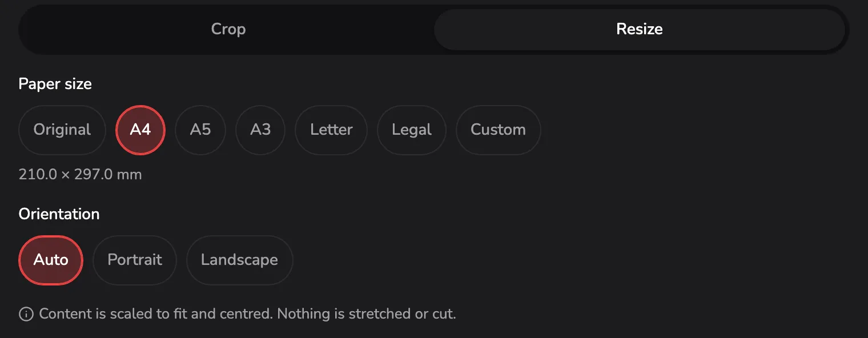Viewport: 868px width, 338px height.
Task: Set paper size to Letter
Action: pyautogui.click(x=331, y=130)
